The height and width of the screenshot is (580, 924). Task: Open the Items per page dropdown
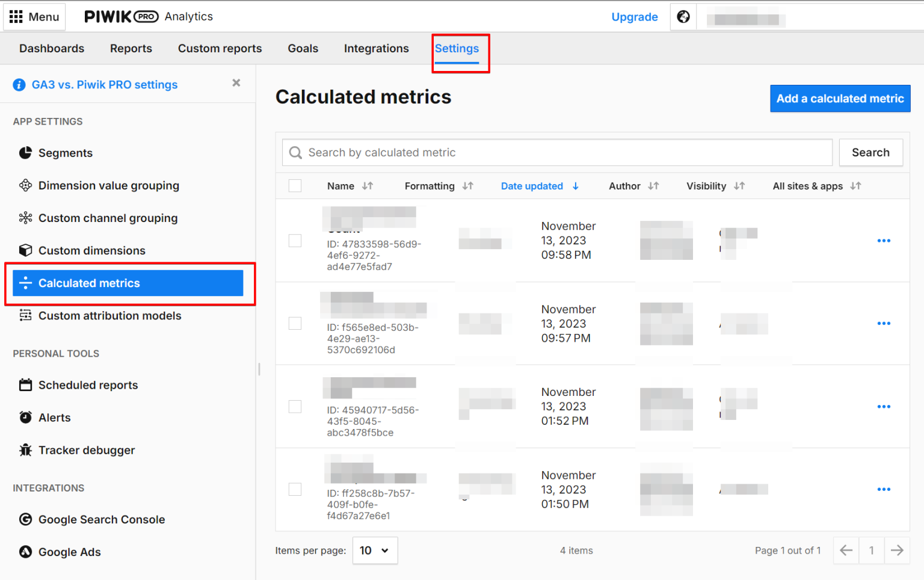pos(375,551)
